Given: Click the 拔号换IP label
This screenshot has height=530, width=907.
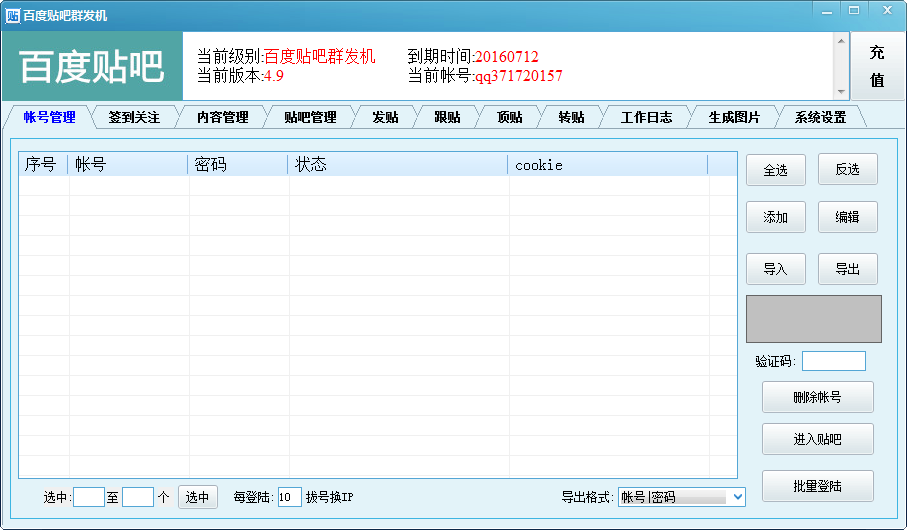Looking at the screenshot, I should (x=329, y=497).
